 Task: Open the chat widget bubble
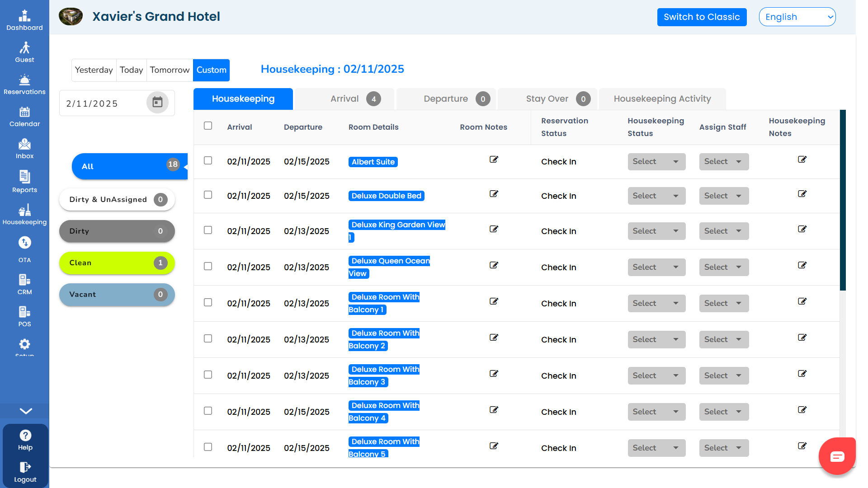click(x=837, y=456)
